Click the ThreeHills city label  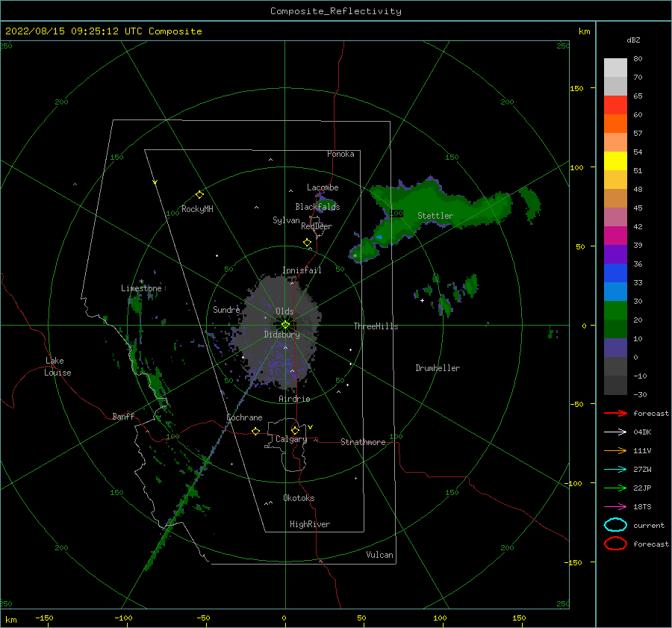[376, 326]
